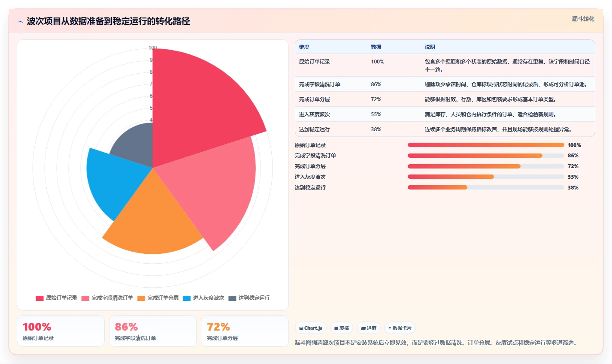
Task: Click the 进入灰度波次 progress bar
Action: 486,177
